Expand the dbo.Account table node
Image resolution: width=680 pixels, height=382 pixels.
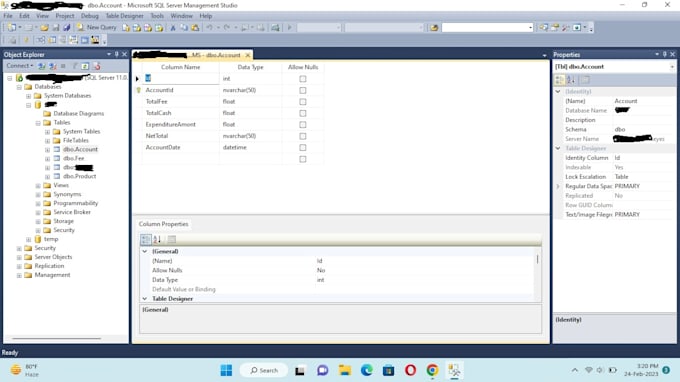pyautogui.click(x=47, y=150)
